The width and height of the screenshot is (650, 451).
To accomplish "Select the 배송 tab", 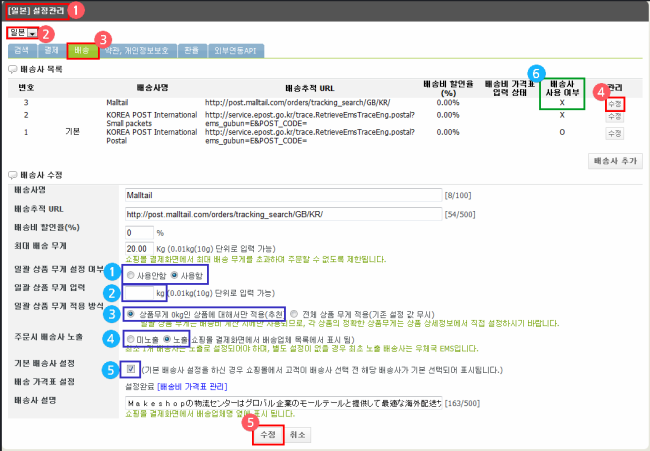I will [84, 50].
